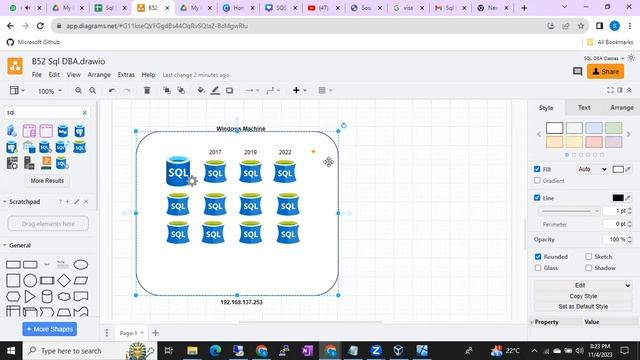The image size is (640, 360).
Task: Select the SQL shape under 2017
Action: click(215, 171)
